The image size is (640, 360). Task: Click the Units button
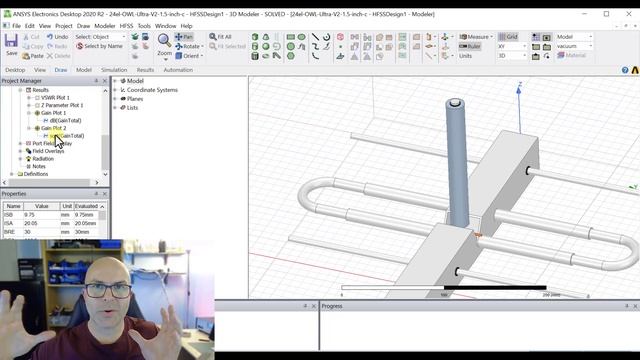465,56
